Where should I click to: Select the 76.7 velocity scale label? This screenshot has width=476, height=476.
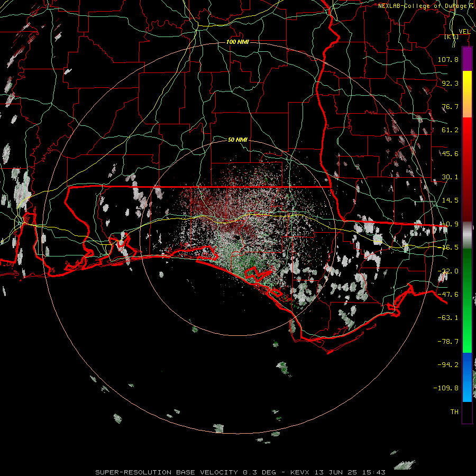pos(450,106)
